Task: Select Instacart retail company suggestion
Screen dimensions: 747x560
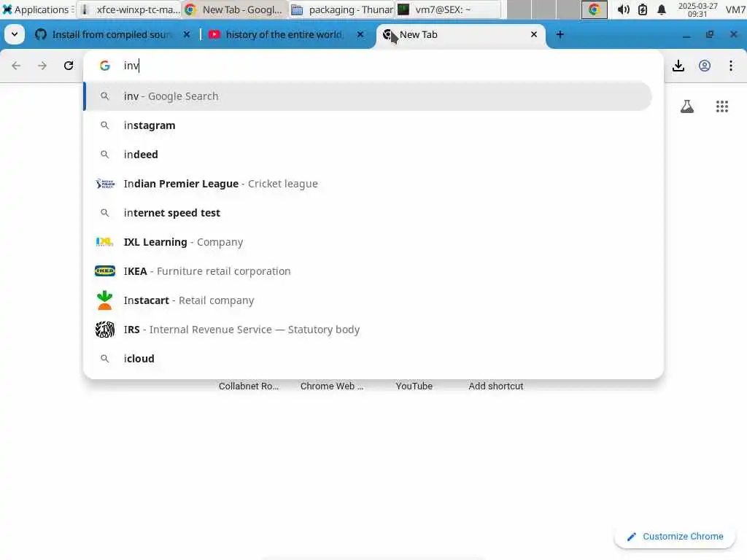Action: 368,300
